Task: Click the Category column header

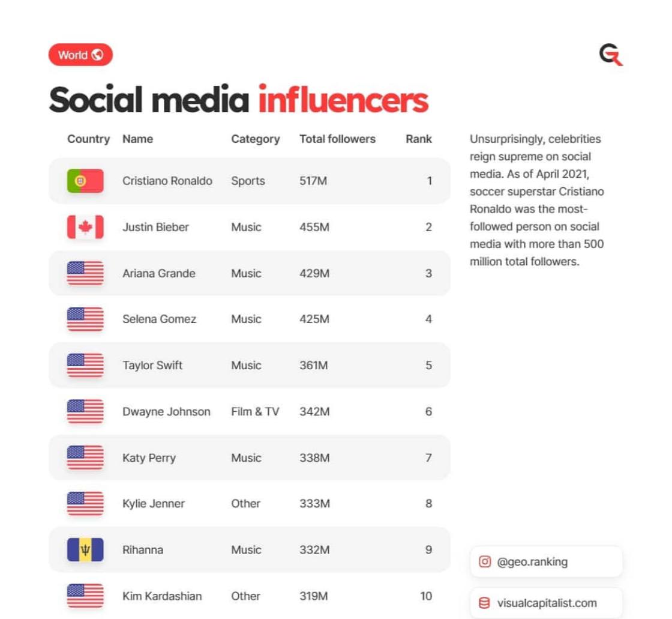Action: click(x=256, y=139)
